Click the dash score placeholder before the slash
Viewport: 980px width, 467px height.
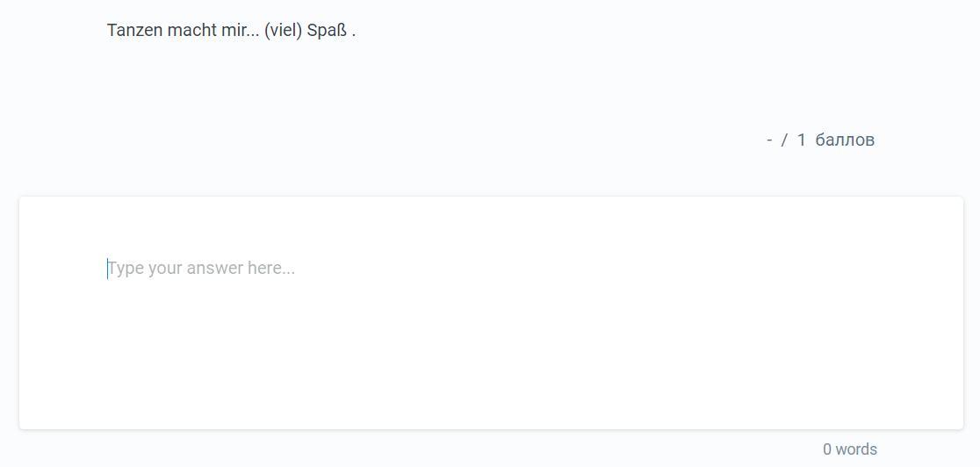click(769, 140)
